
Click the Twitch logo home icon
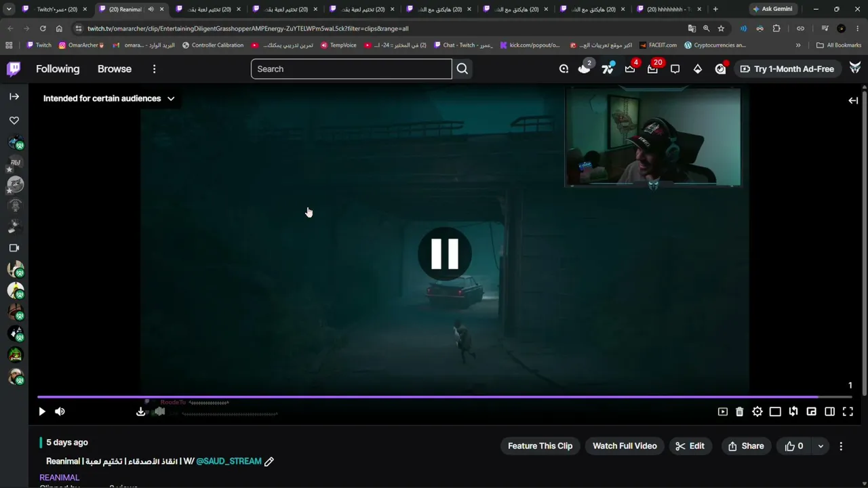[14, 68]
